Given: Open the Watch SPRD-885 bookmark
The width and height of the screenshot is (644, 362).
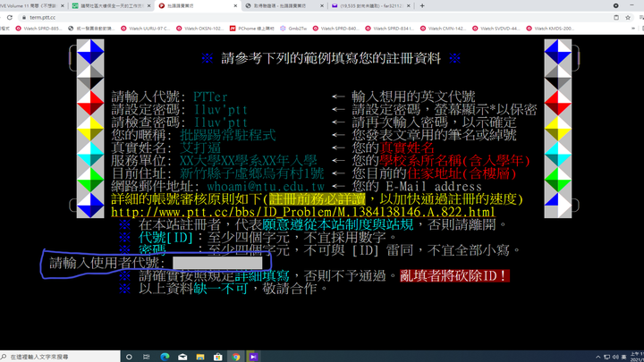Looking at the screenshot, I should click(38, 29).
